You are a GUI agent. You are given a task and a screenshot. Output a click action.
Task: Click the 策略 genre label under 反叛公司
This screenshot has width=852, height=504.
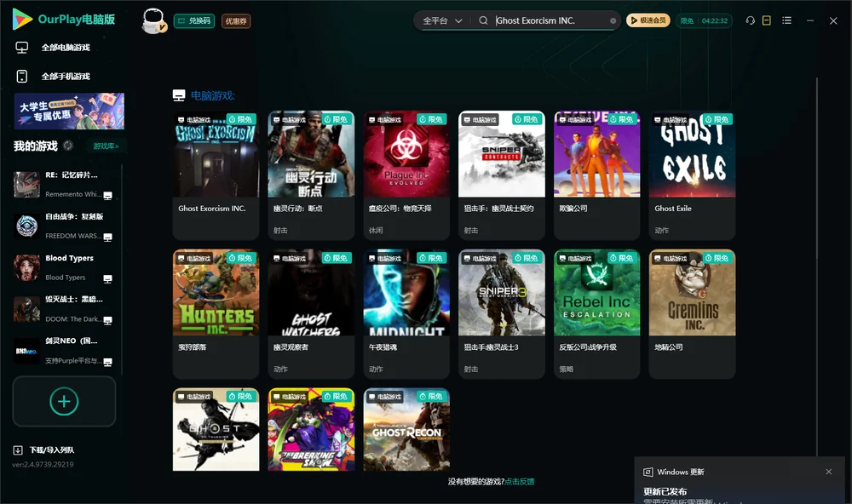point(567,369)
